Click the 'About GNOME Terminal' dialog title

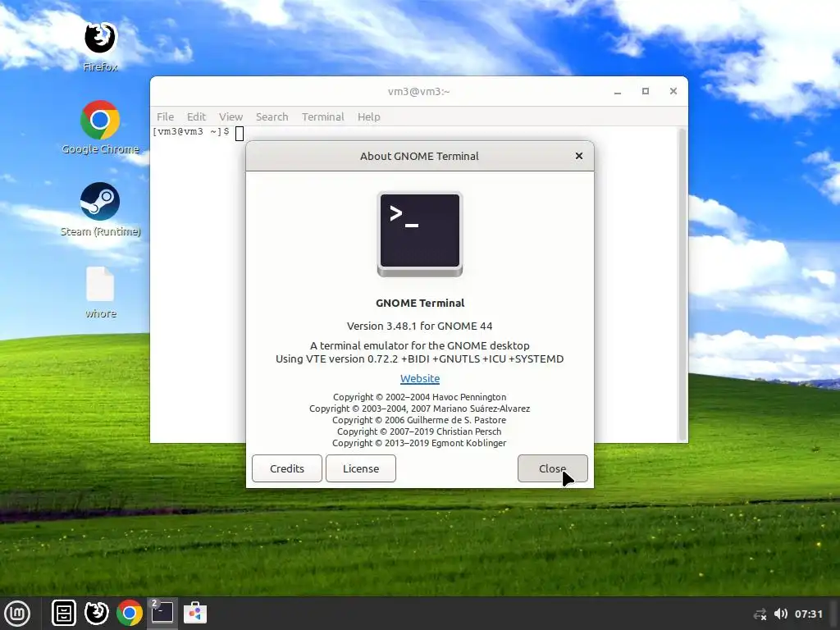coord(419,156)
